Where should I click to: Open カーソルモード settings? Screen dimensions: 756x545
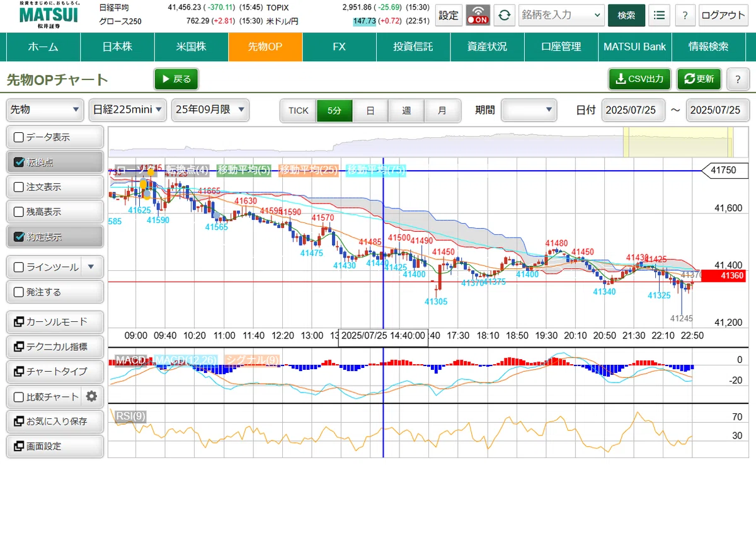click(55, 321)
